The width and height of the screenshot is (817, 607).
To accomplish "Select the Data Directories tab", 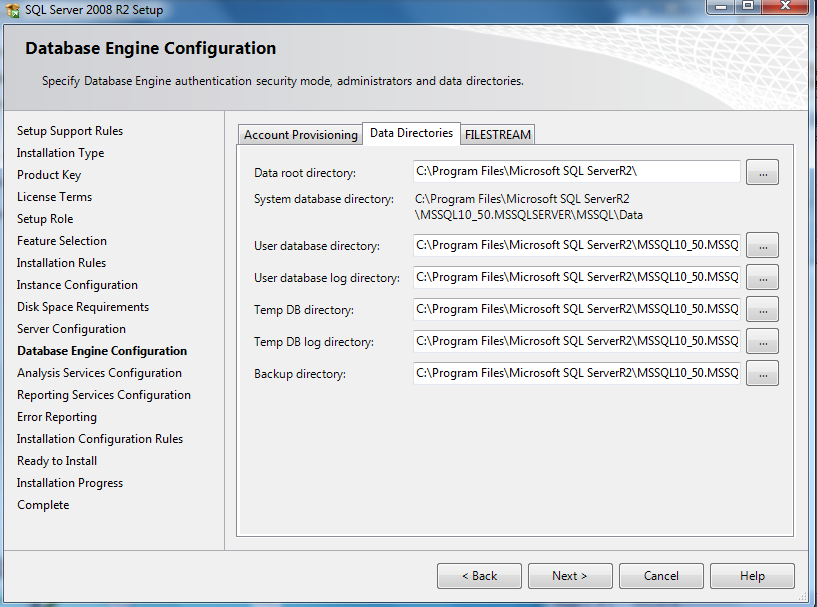I will tap(411, 133).
